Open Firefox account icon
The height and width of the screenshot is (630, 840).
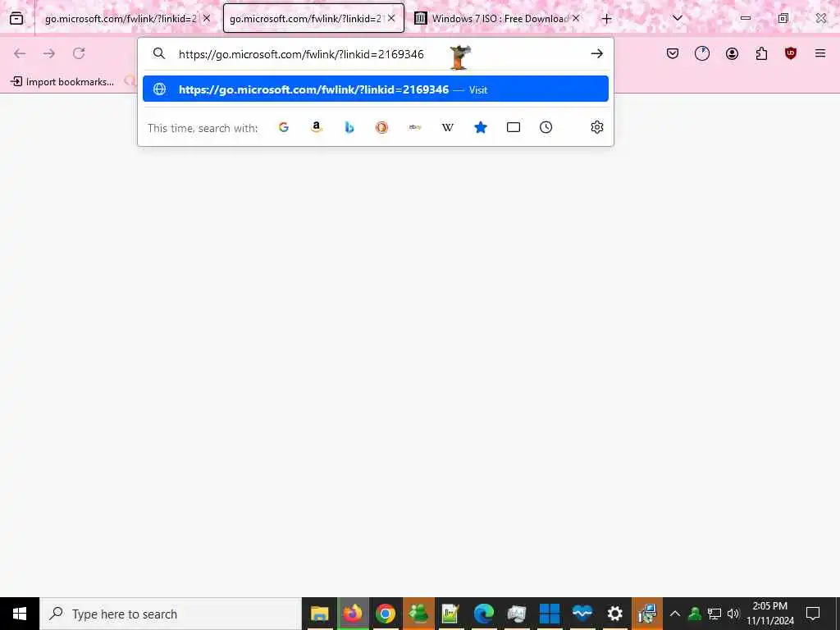[732, 53]
